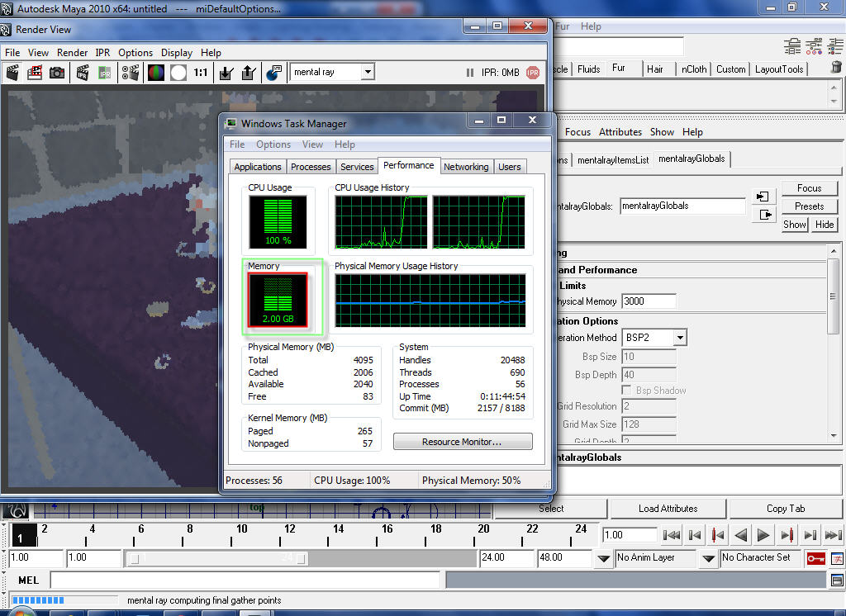
Task: Click the Redo previous render clapperboard icon
Action: tap(12, 73)
